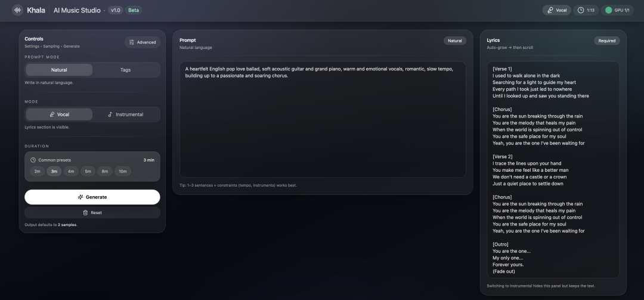Switch prompt mode to Tags
This screenshot has height=300, width=644.
coord(126,70)
